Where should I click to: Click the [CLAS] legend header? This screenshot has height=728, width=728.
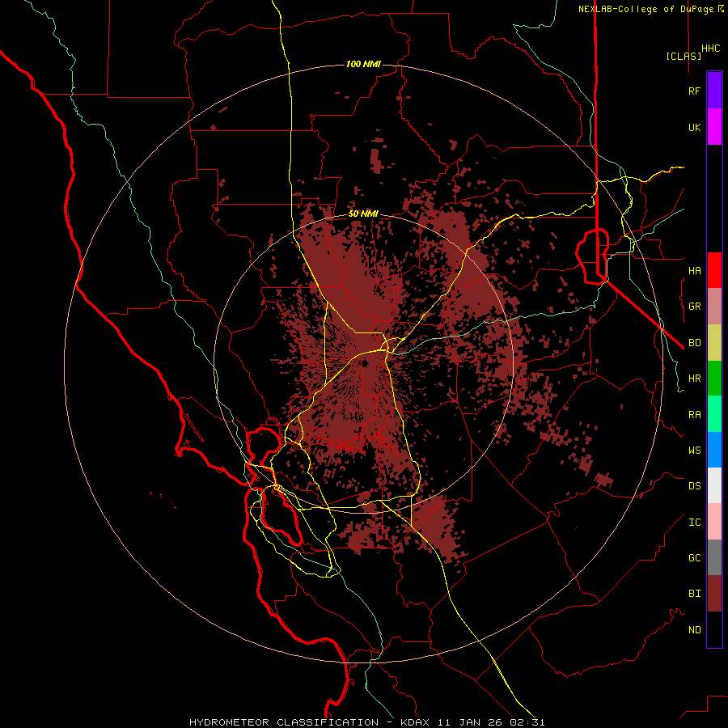[x=684, y=56]
